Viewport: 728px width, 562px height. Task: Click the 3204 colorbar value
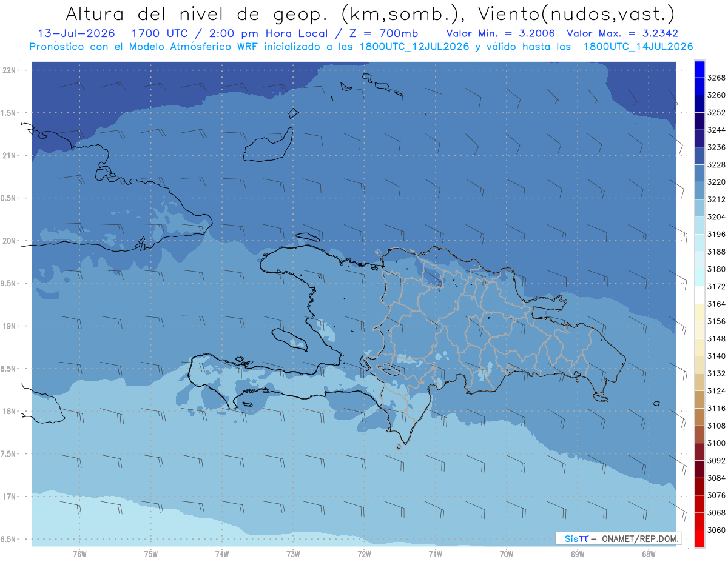pos(716,217)
